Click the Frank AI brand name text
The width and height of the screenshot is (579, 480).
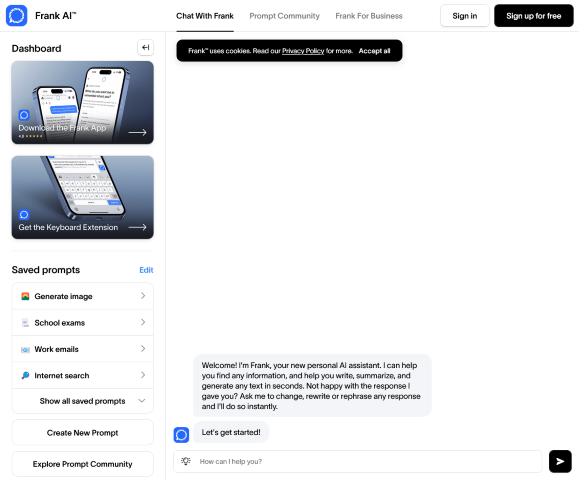[x=55, y=16]
